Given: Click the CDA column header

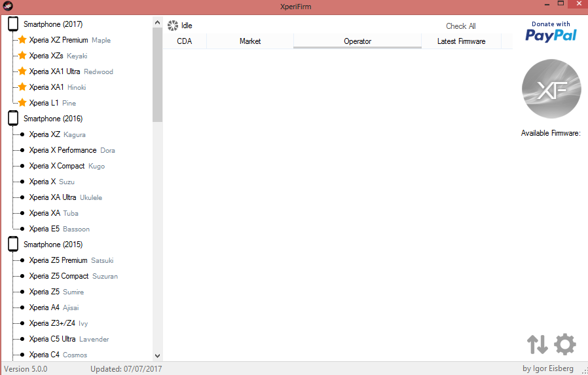Looking at the screenshot, I should [184, 41].
